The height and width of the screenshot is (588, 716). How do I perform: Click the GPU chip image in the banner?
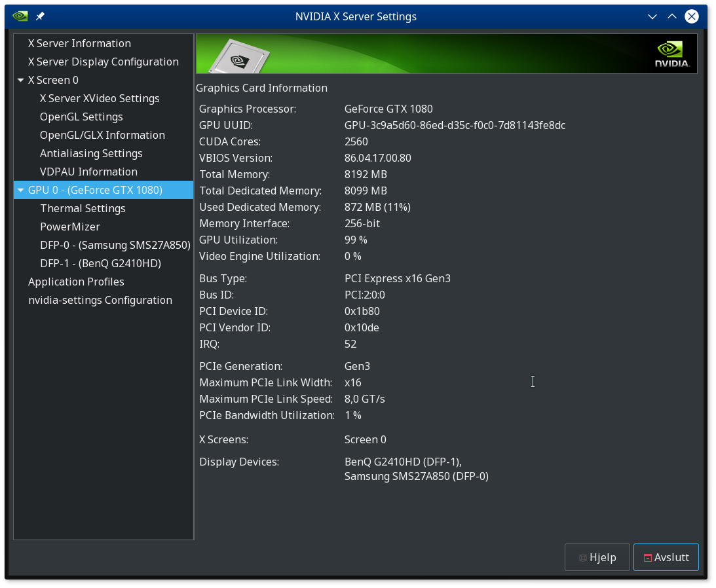click(240, 57)
